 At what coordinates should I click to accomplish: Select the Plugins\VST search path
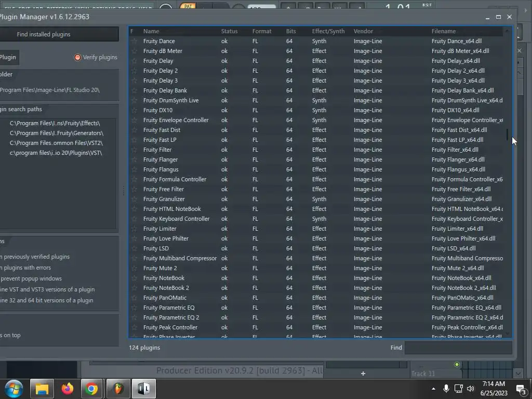56,153
